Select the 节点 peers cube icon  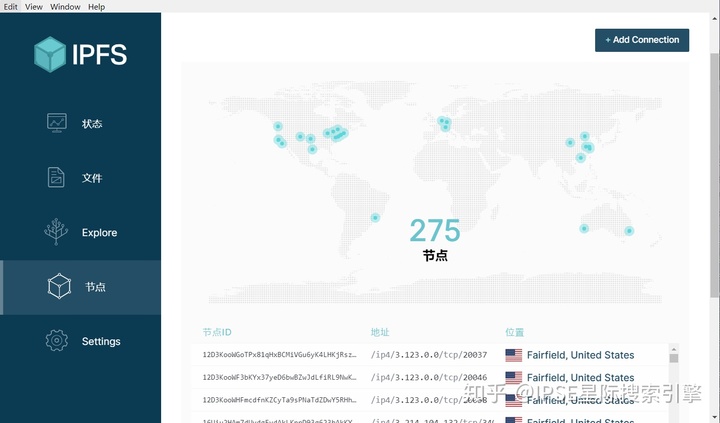(x=59, y=287)
